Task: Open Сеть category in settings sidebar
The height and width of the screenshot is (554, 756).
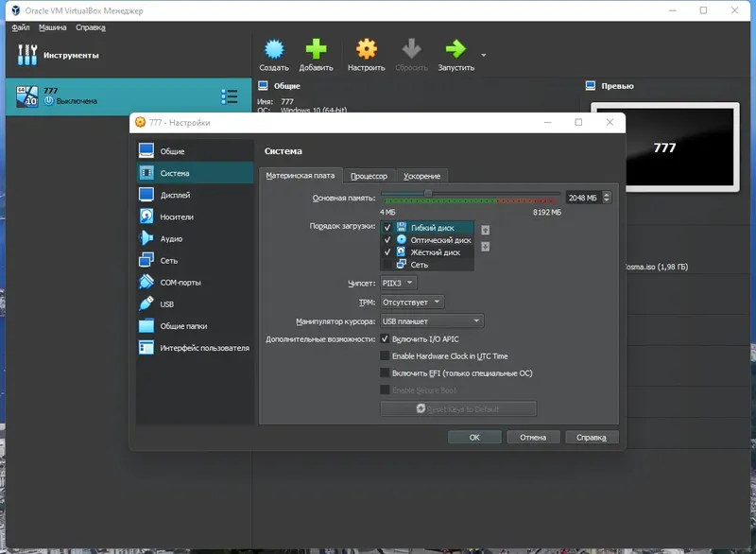Action: point(195,260)
